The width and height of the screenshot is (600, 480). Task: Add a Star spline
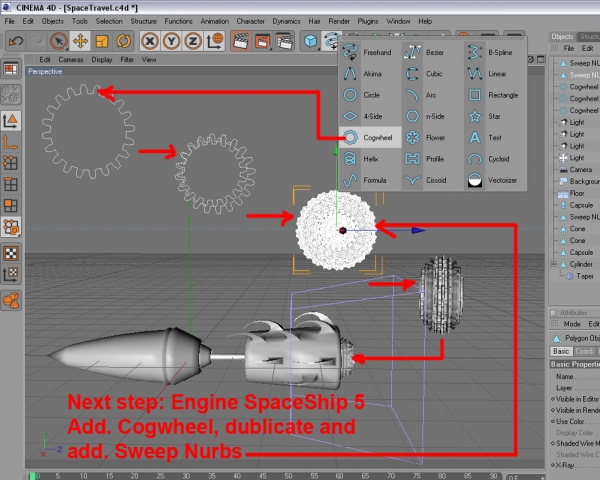click(x=495, y=116)
